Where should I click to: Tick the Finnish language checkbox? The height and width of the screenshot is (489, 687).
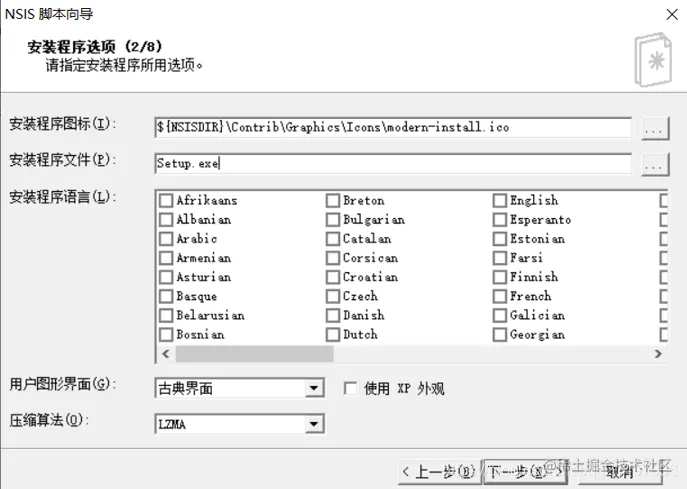pyautogui.click(x=500, y=277)
